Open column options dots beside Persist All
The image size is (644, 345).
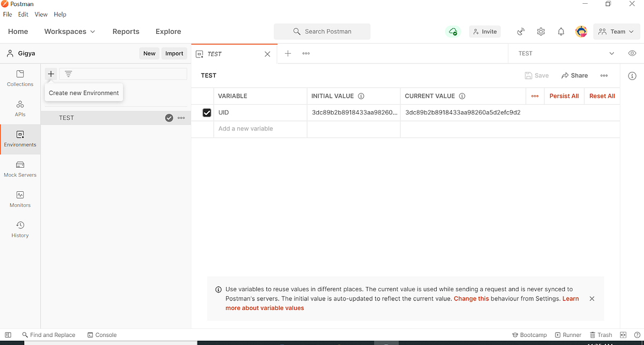click(535, 96)
